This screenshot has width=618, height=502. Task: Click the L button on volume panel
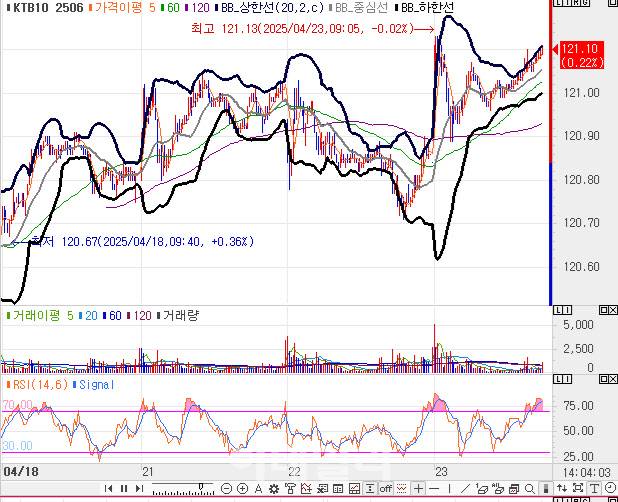(x=558, y=310)
